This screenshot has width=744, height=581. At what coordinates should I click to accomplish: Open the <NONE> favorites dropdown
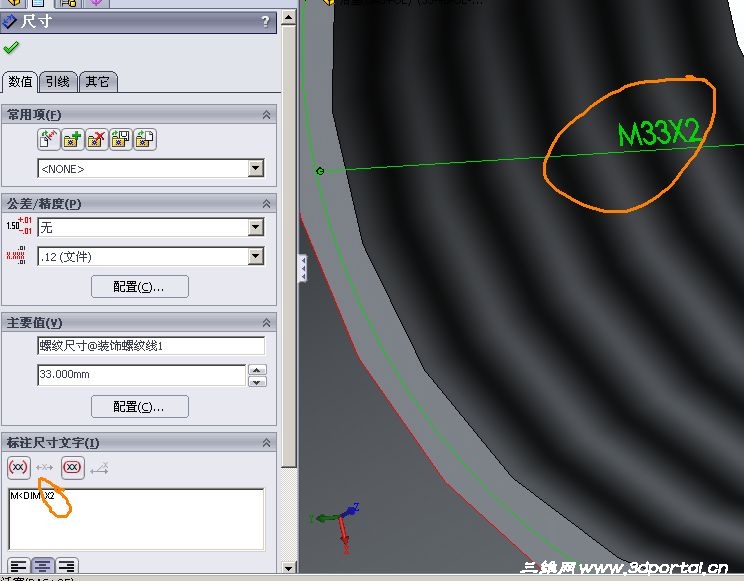point(256,168)
